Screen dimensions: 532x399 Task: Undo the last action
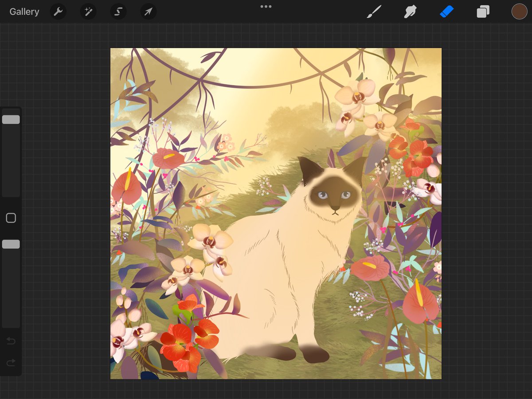pos(11,341)
